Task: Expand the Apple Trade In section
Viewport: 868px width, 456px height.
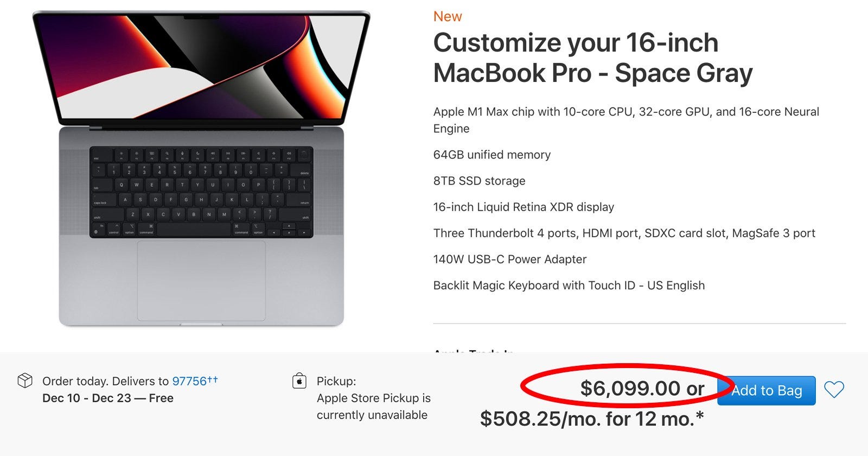Action: pyautogui.click(x=473, y=352)
